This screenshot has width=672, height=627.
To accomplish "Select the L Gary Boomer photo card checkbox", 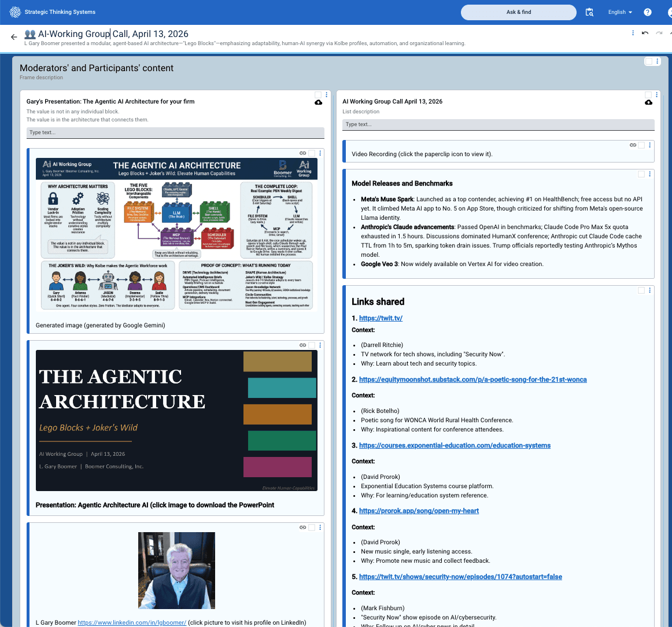I will (x=312, y=527).
